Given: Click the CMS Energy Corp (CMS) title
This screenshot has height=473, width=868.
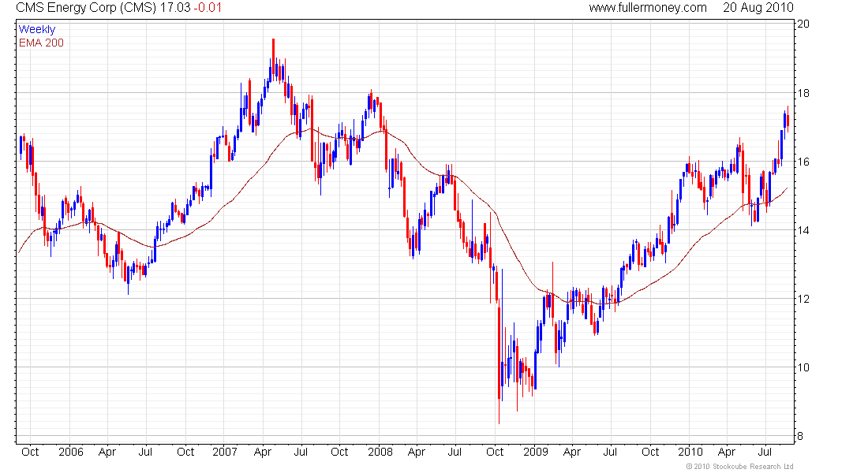Looking at the screenshot, I should tap(86, 8).
